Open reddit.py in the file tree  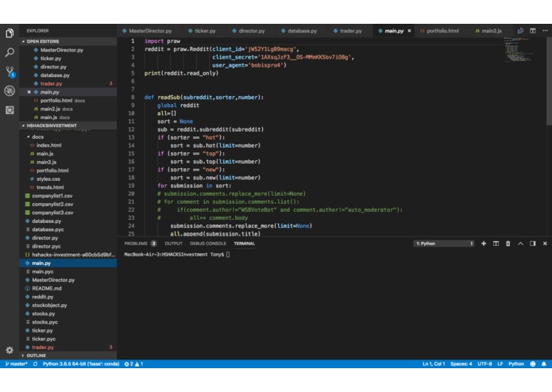pyautogui.click(x=68, y=297)
